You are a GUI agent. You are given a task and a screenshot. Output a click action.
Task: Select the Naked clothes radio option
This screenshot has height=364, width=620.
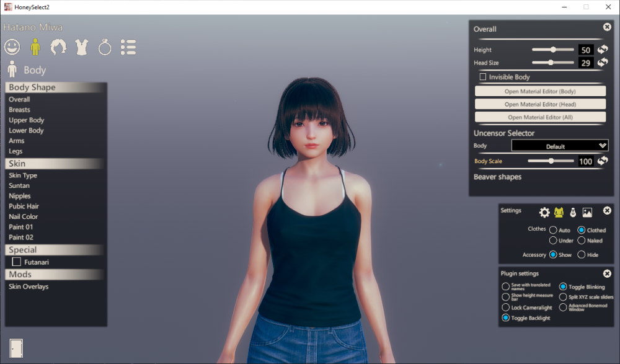(582, 240)
